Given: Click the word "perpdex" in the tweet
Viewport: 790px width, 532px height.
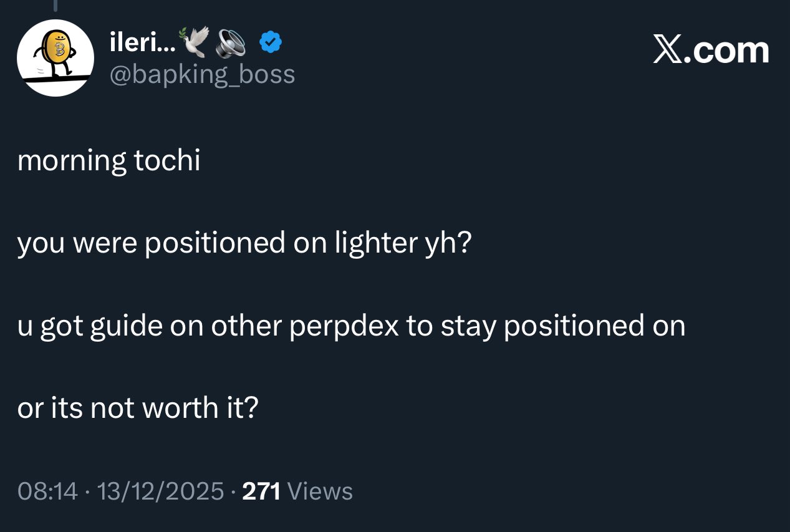Looking at the screenshot, I should pyautogui.click(x=344, y=326).
